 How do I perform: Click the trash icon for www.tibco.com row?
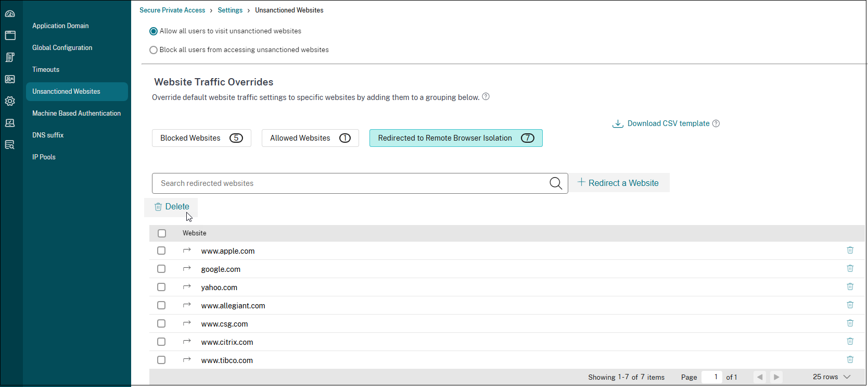point(850,360)
